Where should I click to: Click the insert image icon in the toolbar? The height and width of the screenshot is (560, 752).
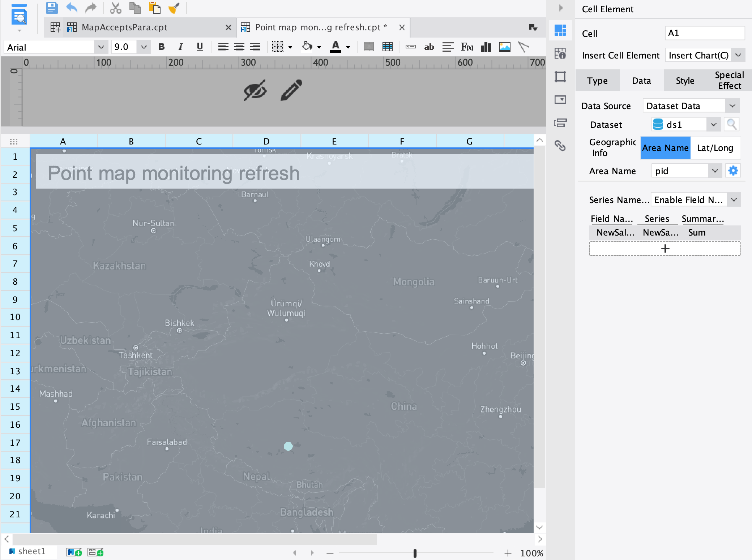(504, 47)
